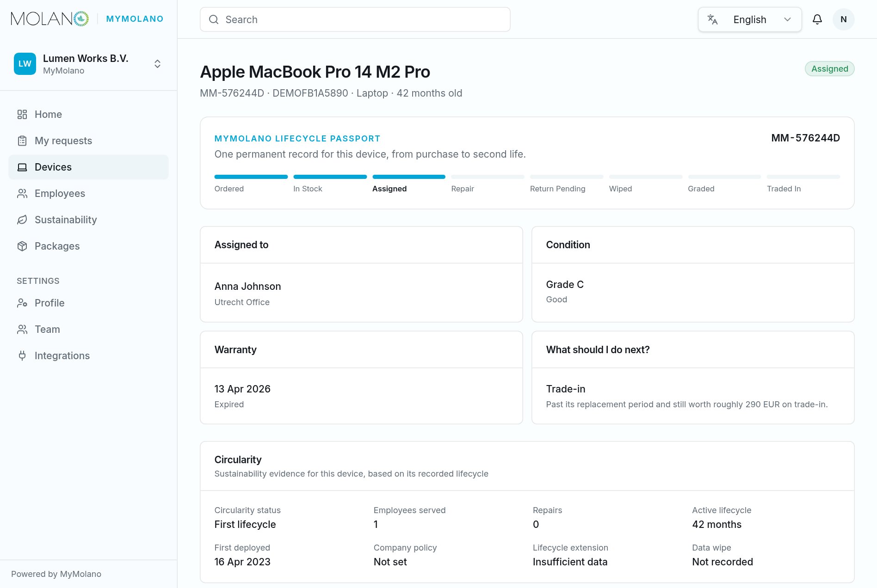Screen dimensions: 877x588
Task: Click the Traded In stage label
Action: coord(784,189)
